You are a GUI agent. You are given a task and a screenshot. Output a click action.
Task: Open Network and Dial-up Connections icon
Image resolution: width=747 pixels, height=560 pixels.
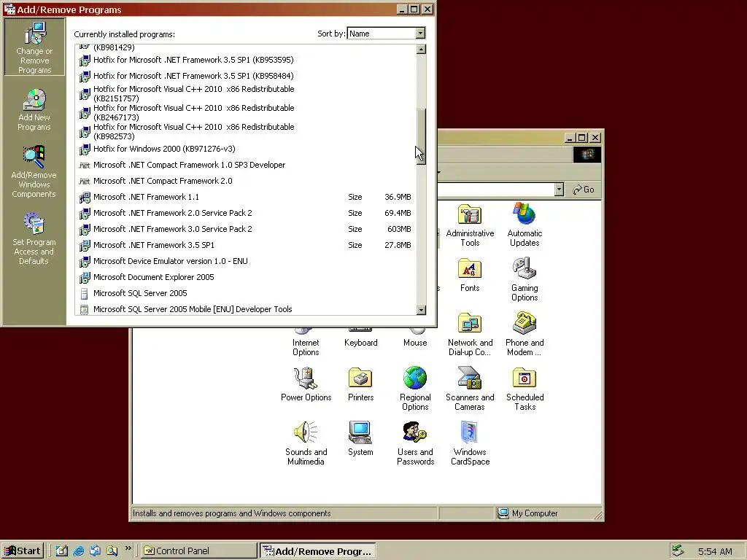[470, 334]
